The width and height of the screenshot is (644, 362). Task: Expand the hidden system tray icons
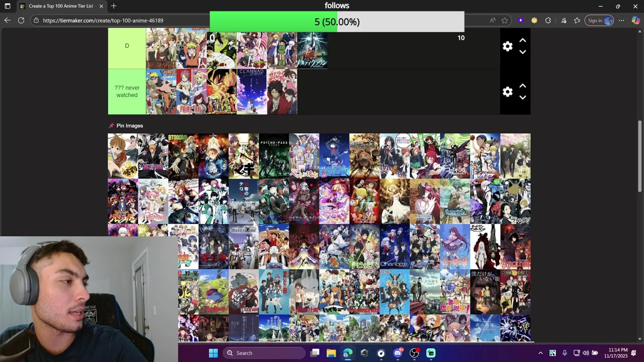click(x=540, y=353)
